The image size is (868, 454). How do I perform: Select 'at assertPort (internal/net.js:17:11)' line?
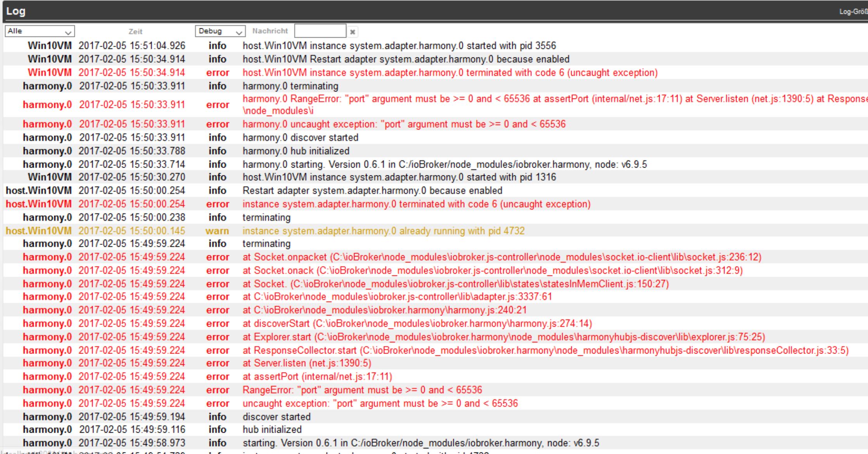point(317,376)
